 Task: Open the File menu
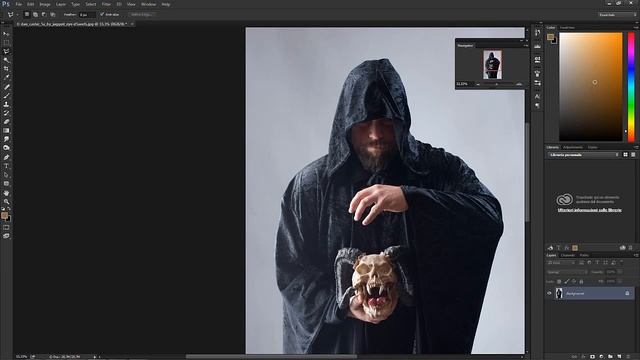coord(19,4)
